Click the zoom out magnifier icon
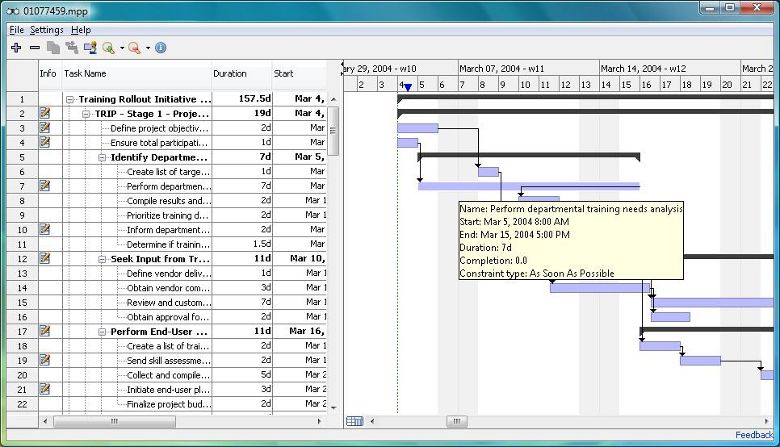 coord(134,47)
